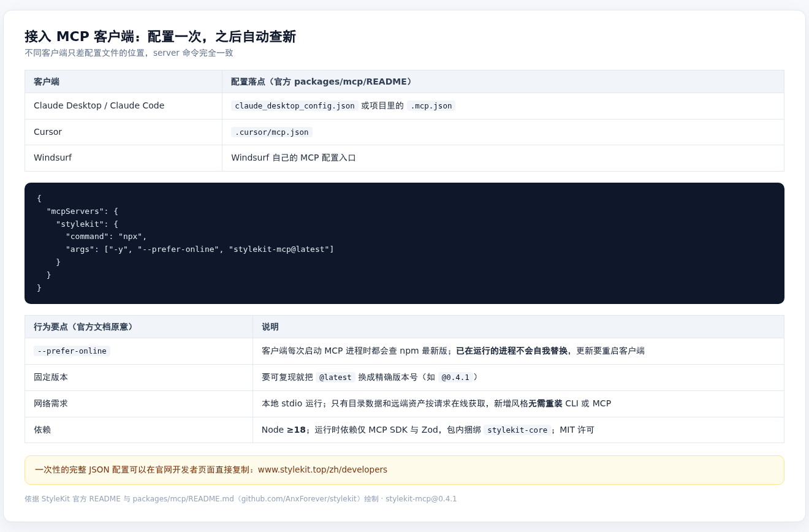The image size is (809, 532).
Task: Click the '--prefer-online' code tag in table
Action: (x=72, y=351)
